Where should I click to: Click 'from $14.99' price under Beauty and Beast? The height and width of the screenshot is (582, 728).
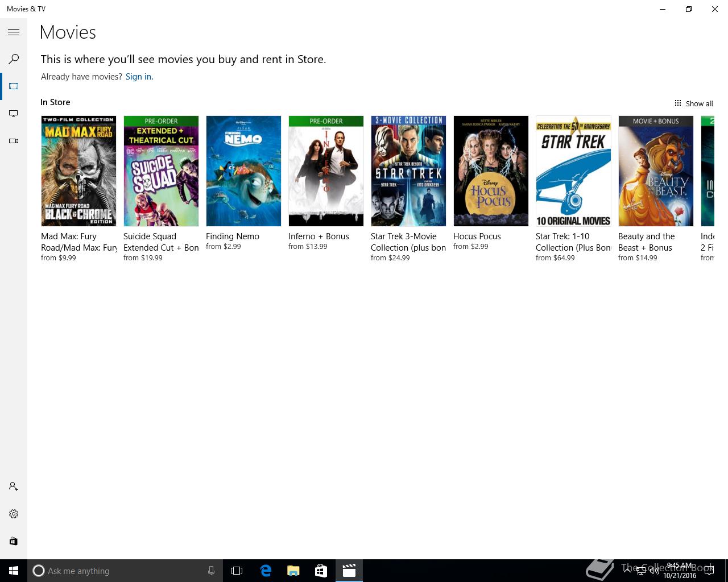click(x=638, y=258)
